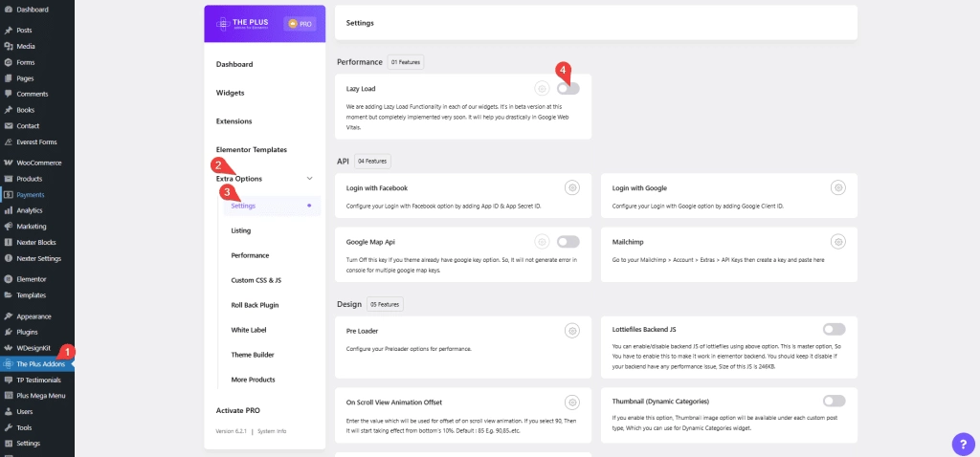Click Forms icon in admin menu
Screen dimensions: 980x457
(x=8, y=62)
